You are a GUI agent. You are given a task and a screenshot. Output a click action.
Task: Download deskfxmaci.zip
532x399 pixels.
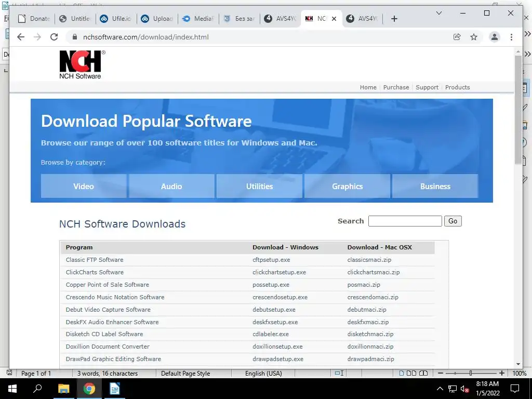click(x=368, y=322)
